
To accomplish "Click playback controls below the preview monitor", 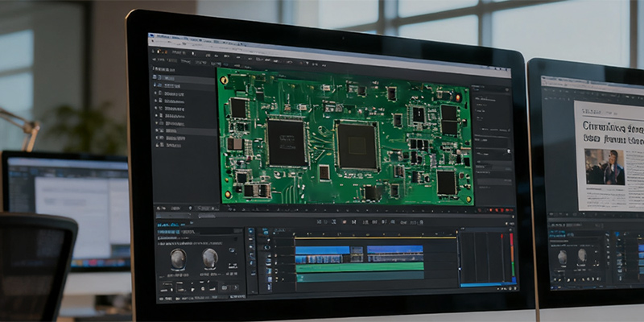I will (345, 221).
